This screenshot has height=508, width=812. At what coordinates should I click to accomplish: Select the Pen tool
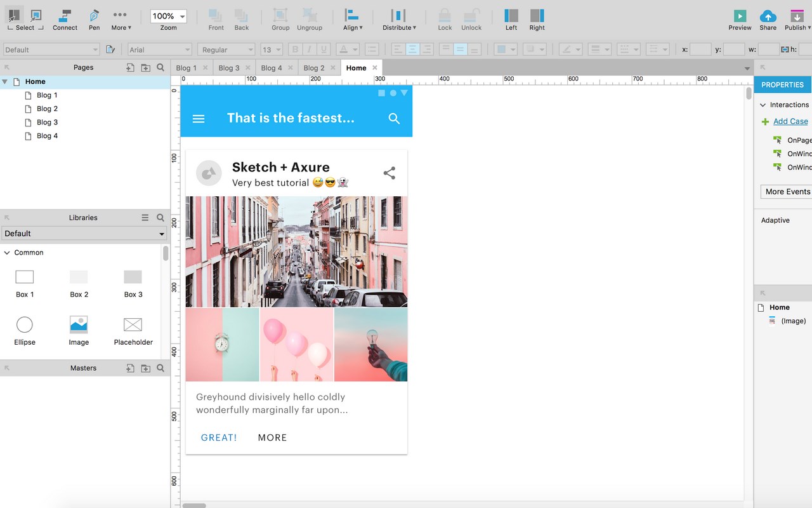[x=94, y=16]
